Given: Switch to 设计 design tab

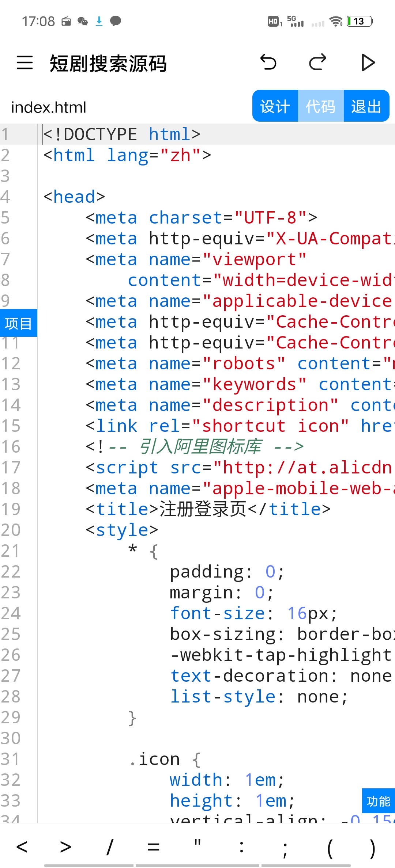Looking at the screenshot, I should click(275, 106).
